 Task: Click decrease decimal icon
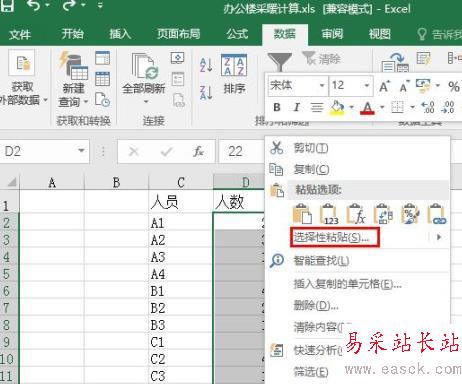pos(448,107)
